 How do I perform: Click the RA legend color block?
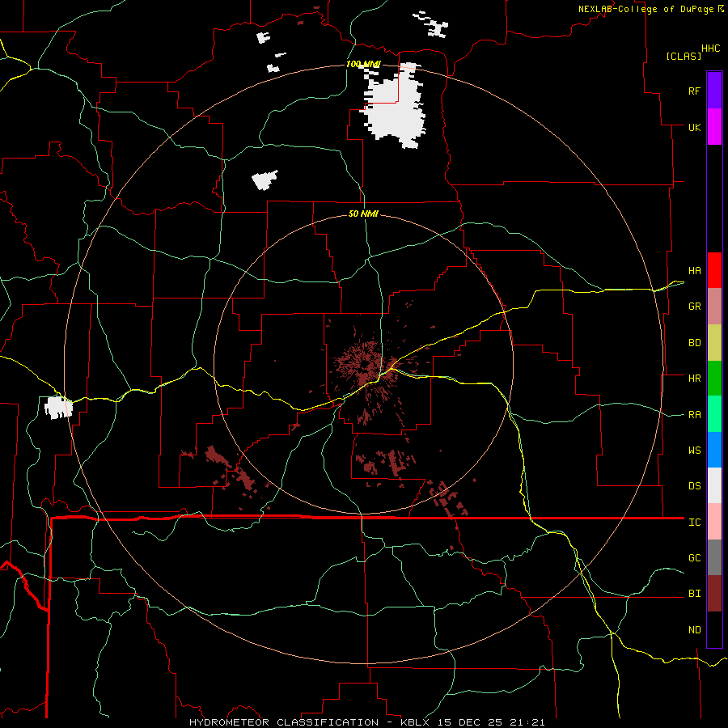click(714, 414)
